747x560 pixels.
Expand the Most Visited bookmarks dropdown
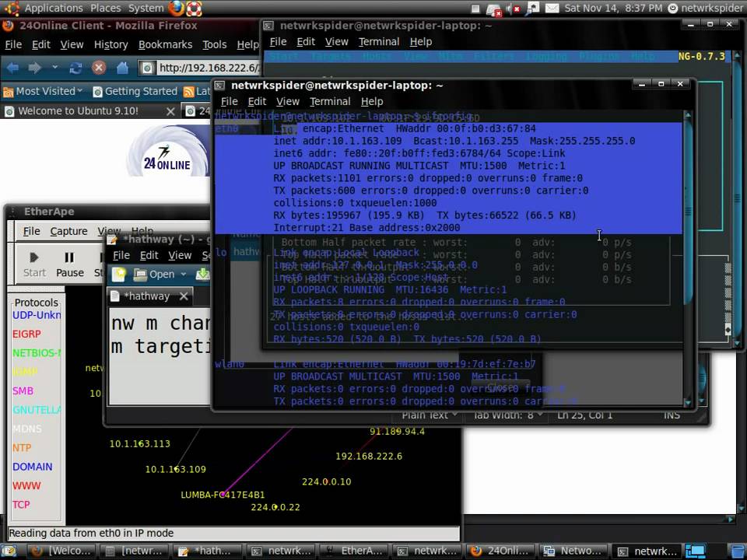click(x=43, y=91)
